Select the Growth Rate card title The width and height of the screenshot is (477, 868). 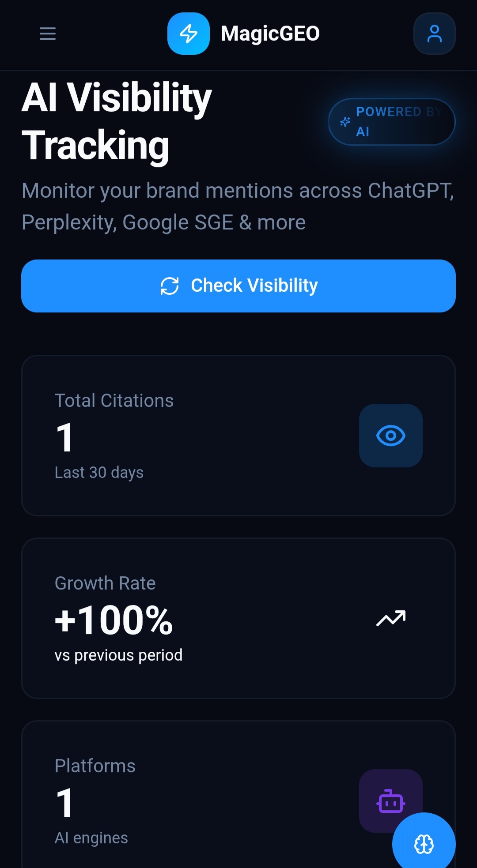tap(105, 583)
